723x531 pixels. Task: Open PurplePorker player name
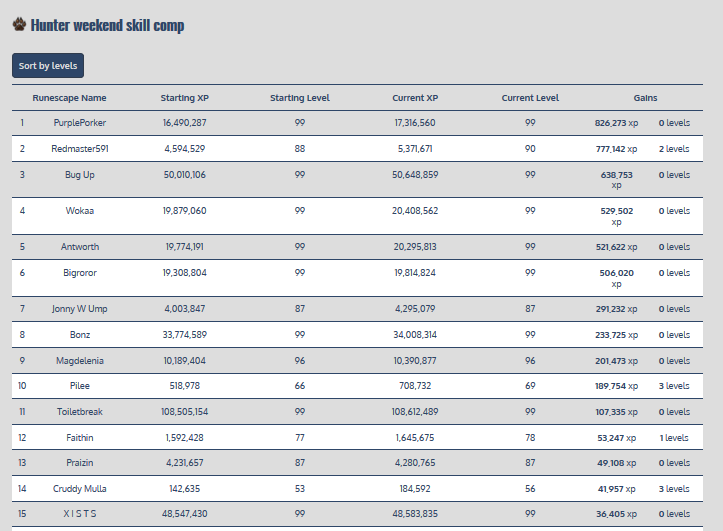click(80, 123)
